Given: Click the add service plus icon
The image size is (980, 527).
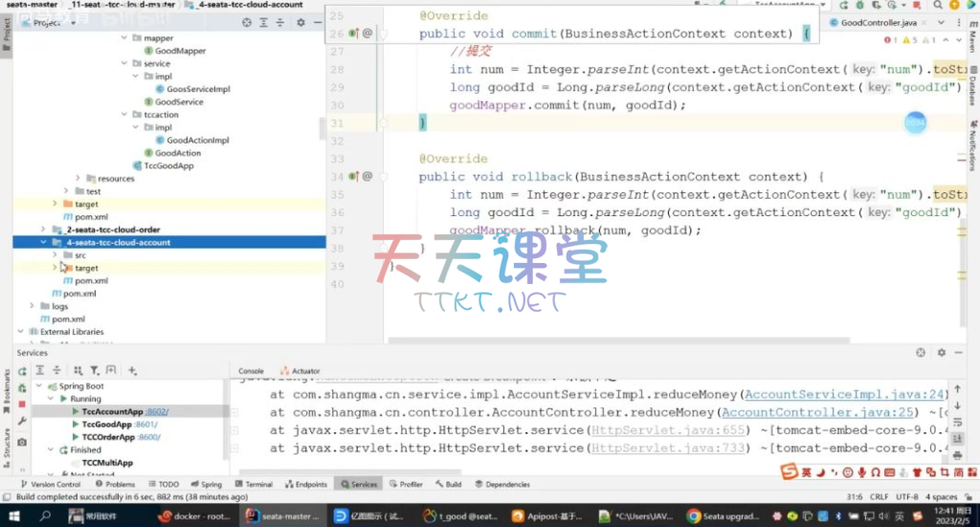Looking at the screenshot, I should click(x=132, y=370).
